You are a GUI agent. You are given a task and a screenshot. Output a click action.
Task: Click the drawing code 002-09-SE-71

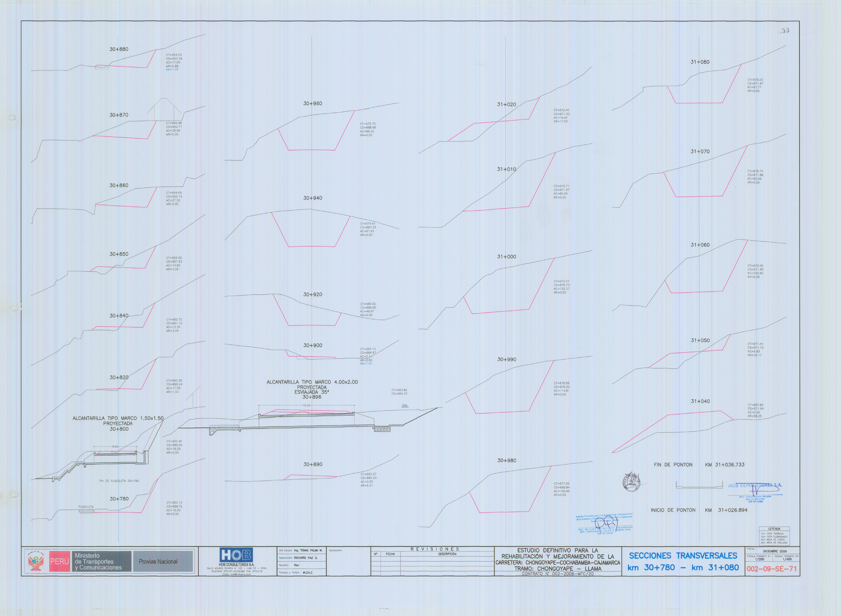772,569
